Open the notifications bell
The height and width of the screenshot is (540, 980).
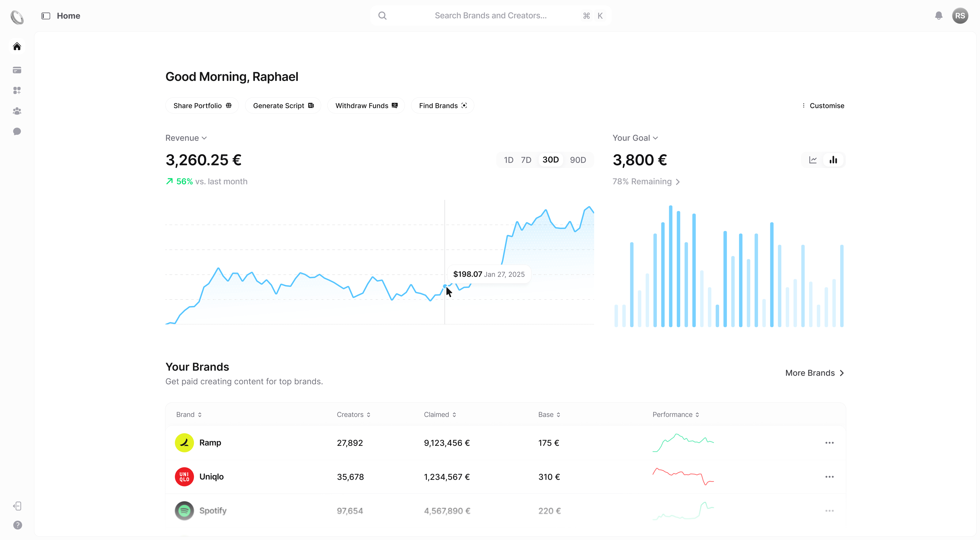point(939,16)
